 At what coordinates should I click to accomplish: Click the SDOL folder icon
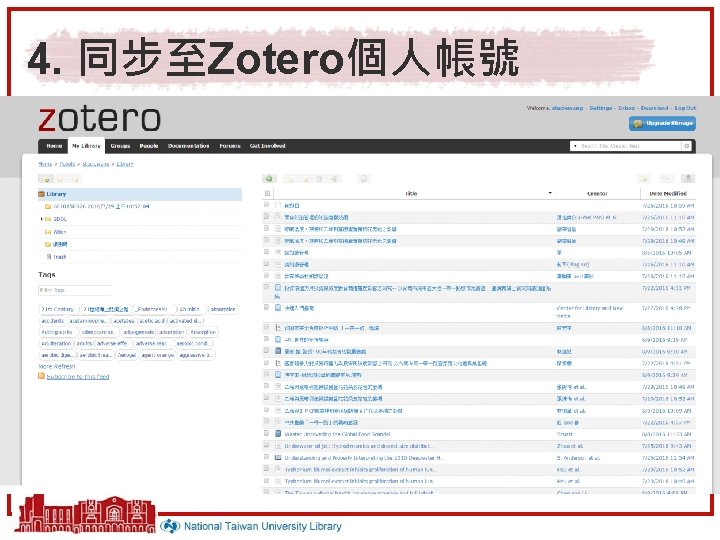pos(48,219)
